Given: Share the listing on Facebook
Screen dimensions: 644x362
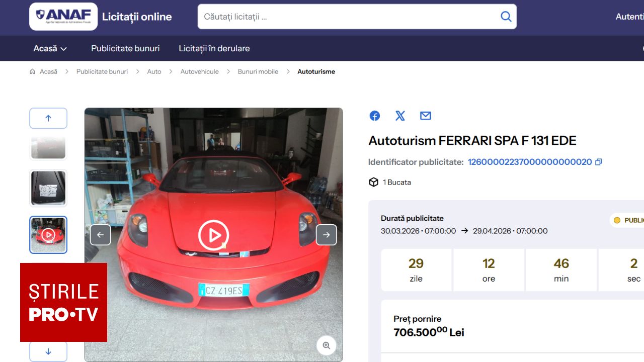Looking at the screenshot, I should [x=374, y=116].
